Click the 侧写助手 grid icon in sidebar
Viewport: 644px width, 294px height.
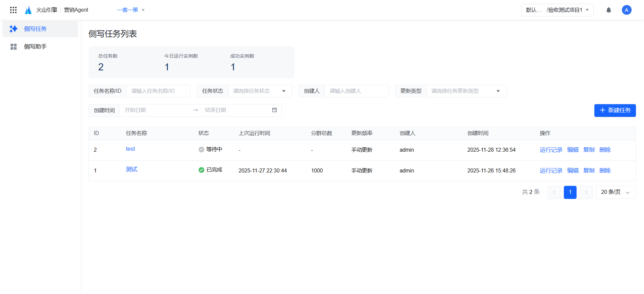point(13,47)
